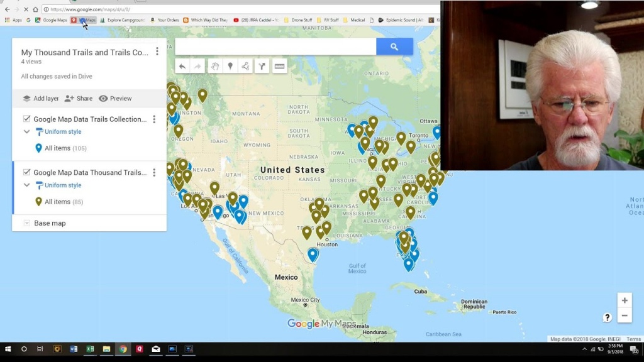
Task: Open the Action Center notifications icon
Action: coord(634,349)
